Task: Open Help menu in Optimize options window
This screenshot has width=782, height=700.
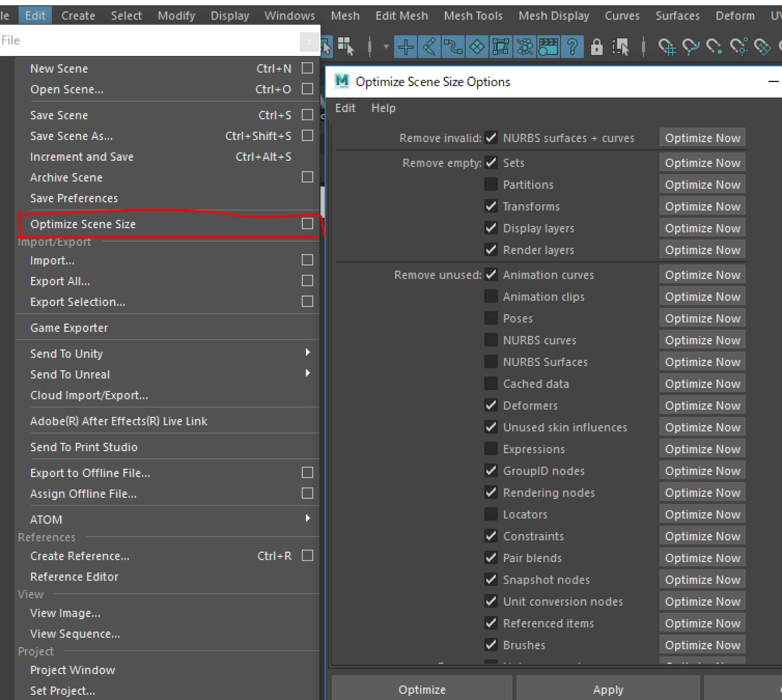Action: point(383,108)
